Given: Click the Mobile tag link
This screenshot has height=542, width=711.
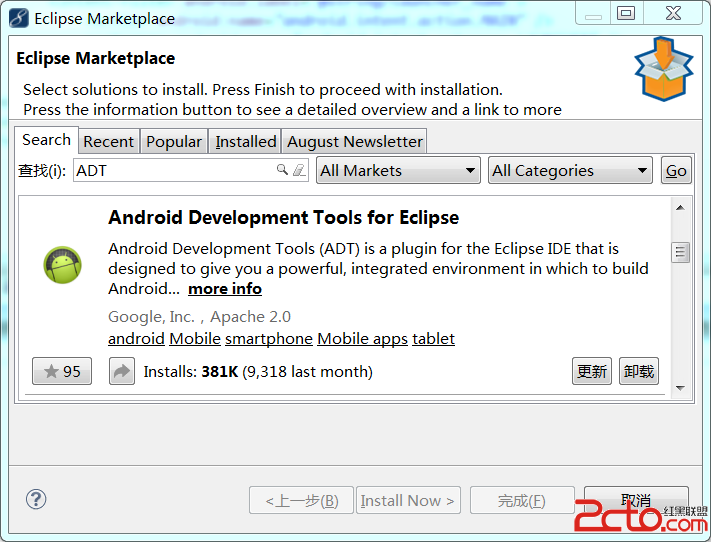Looking at the screenshot, I should click(x=195, y=339).
